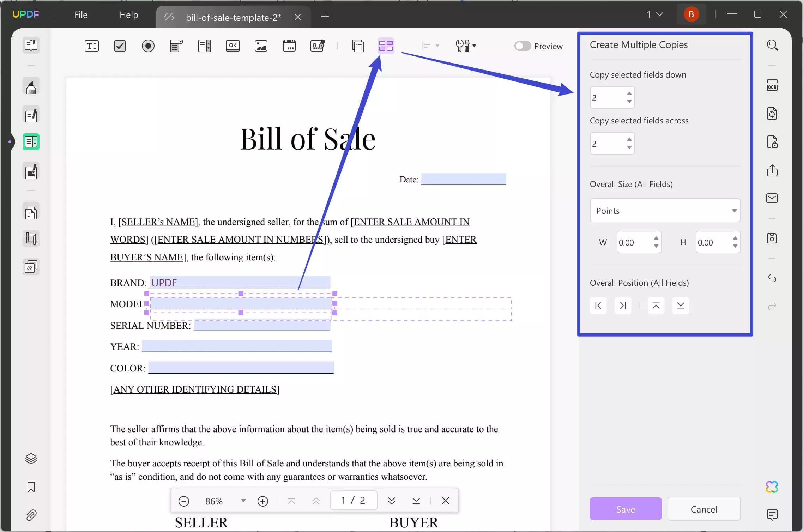Open the Overall Size units dropdown
Viewport: 803px width, 532px height.
pyautogui.click(x=665, y=210)
